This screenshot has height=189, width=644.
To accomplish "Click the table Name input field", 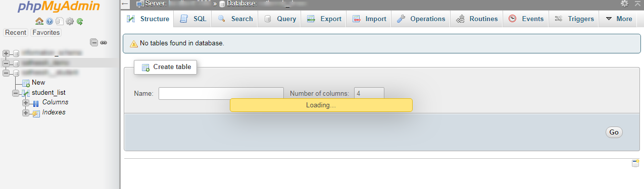I will (x=221, y=93).
